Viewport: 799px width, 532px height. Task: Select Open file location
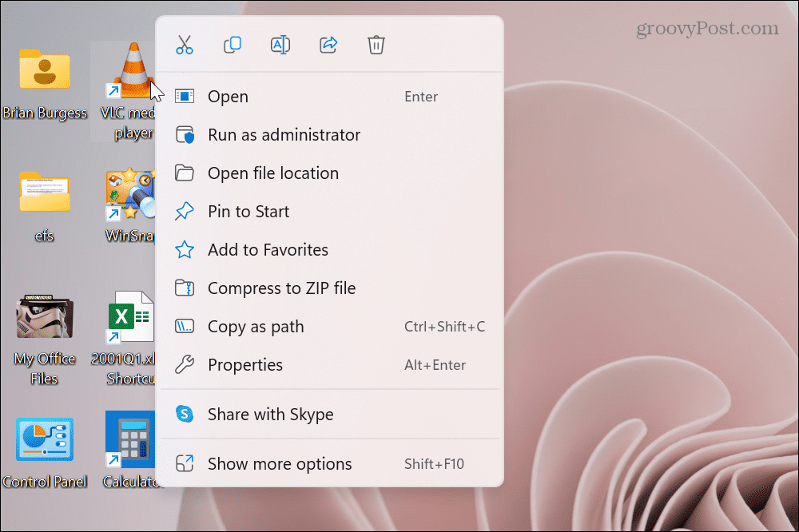tap(330, 173)
